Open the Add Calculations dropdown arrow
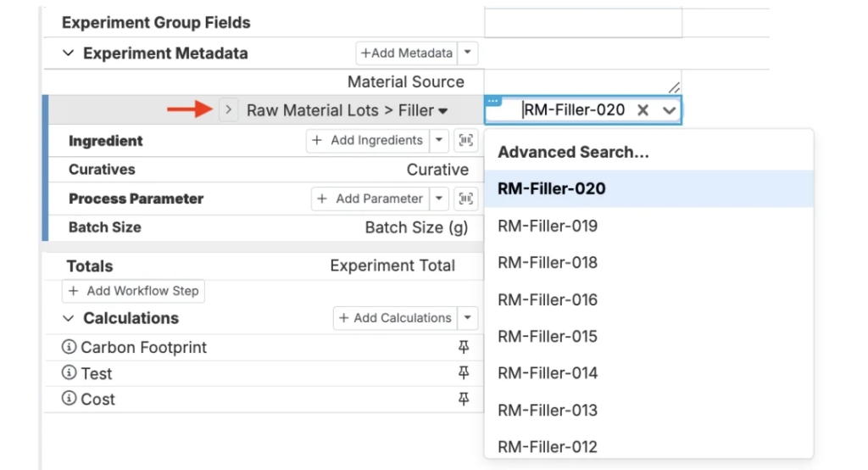The width and height of the screenshot is (868, 470). (x=468, y=317)
